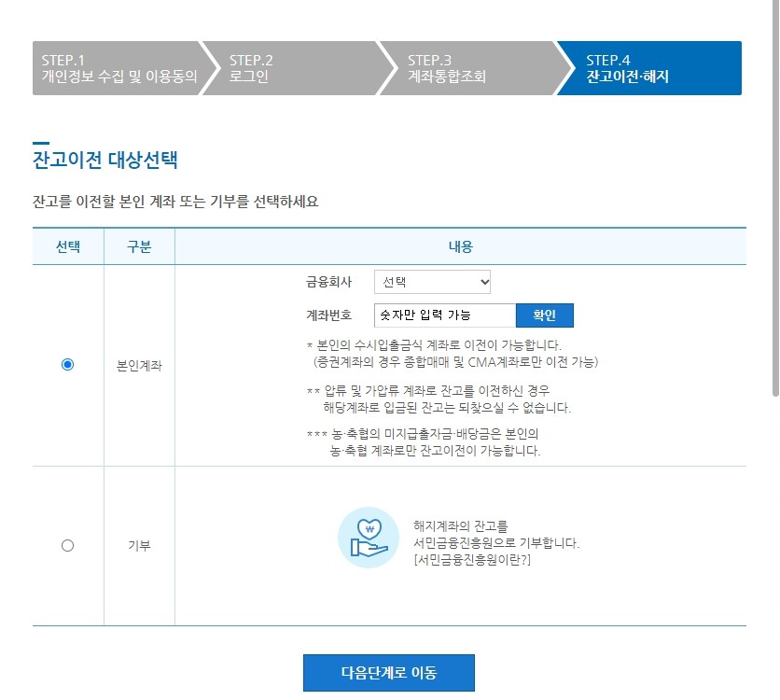Viewport: 780px width, 700px height.
Task: Click the 선택 column header
Action: 68,246
